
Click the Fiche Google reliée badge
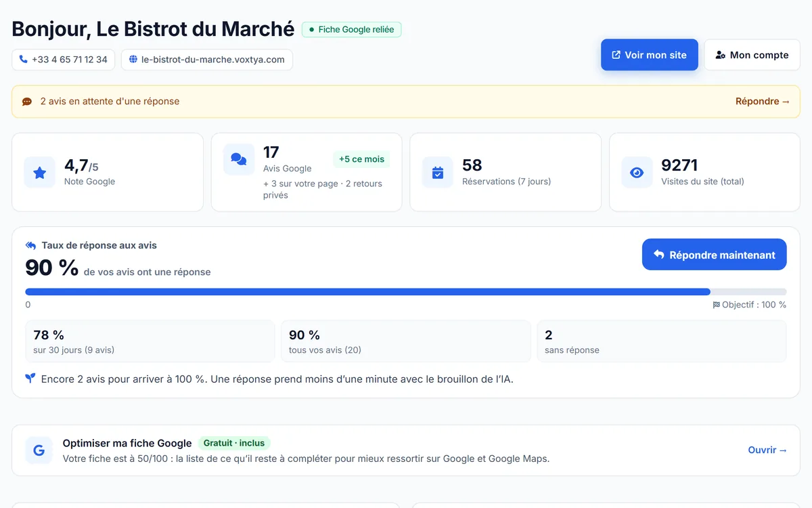pos(352,30)
